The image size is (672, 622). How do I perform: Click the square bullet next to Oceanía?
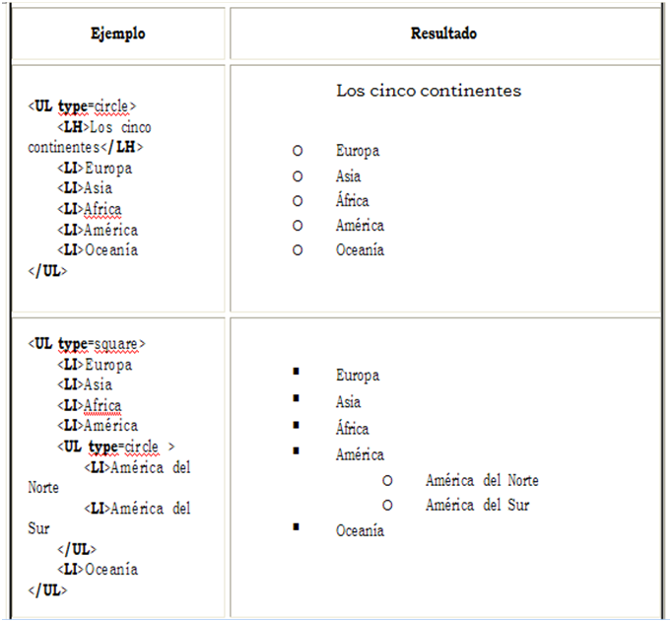click(x=296, y=526)
